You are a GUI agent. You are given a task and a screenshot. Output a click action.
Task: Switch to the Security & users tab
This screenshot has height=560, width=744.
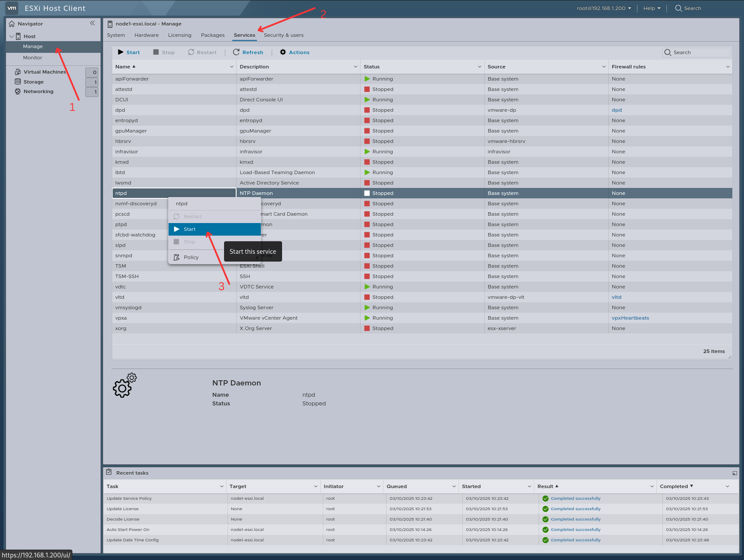[283, 35]
